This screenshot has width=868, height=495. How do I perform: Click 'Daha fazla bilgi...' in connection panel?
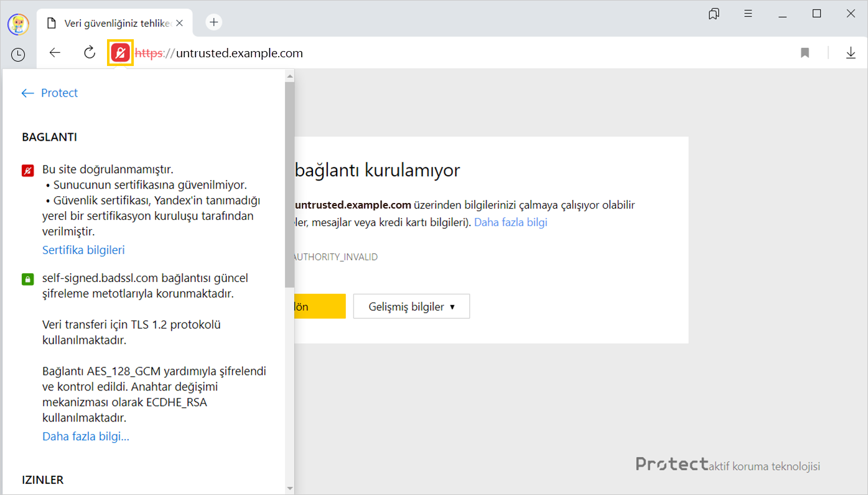(x=86, y=436)
